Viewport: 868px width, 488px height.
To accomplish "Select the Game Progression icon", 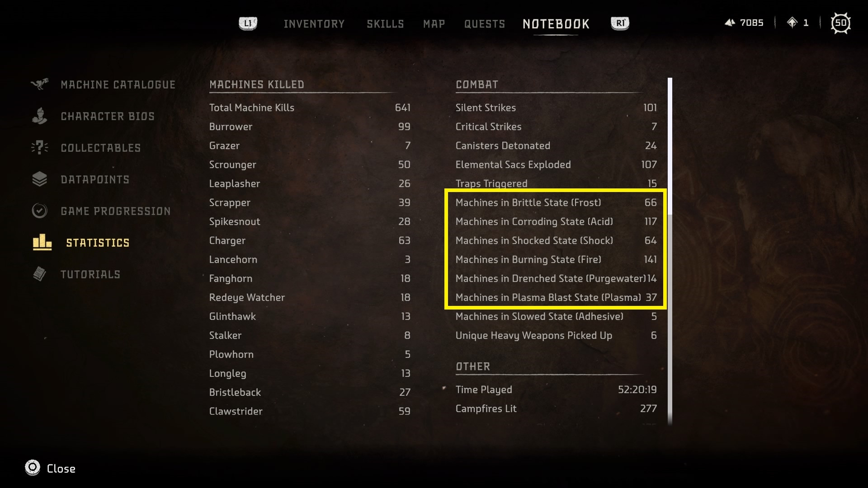I will click(41, 211).
